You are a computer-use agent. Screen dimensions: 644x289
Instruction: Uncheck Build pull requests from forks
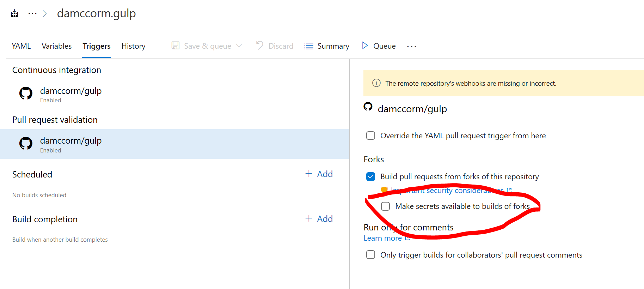click(370, 176)
